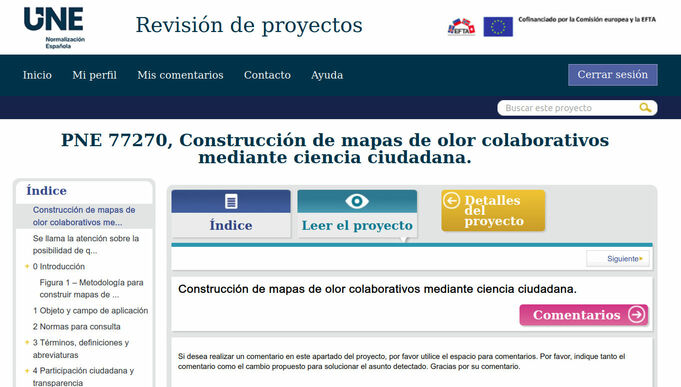Click the document list icon above Índice
Viewport: 681px width, 387px height.
pyautogui.click(x=231, y=202)
